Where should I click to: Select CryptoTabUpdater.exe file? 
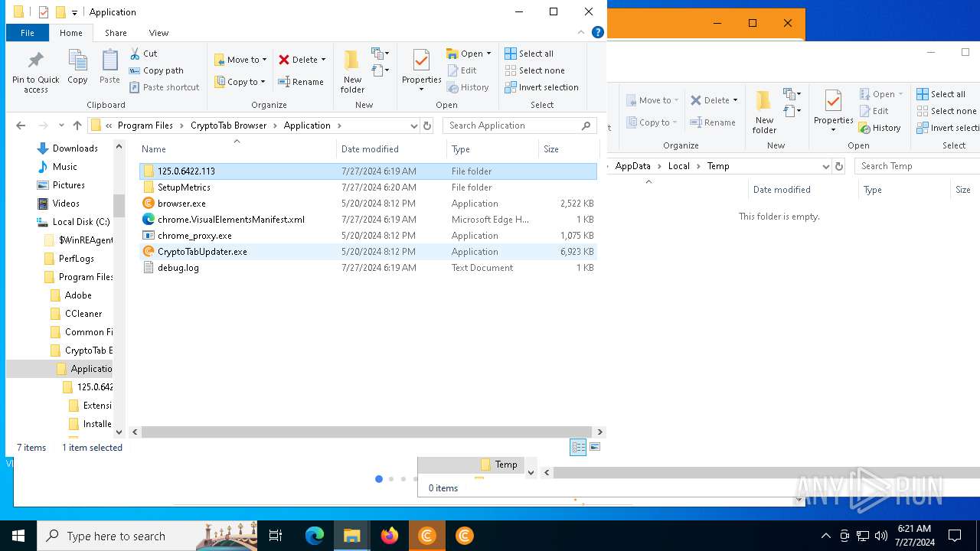[367, 252]
